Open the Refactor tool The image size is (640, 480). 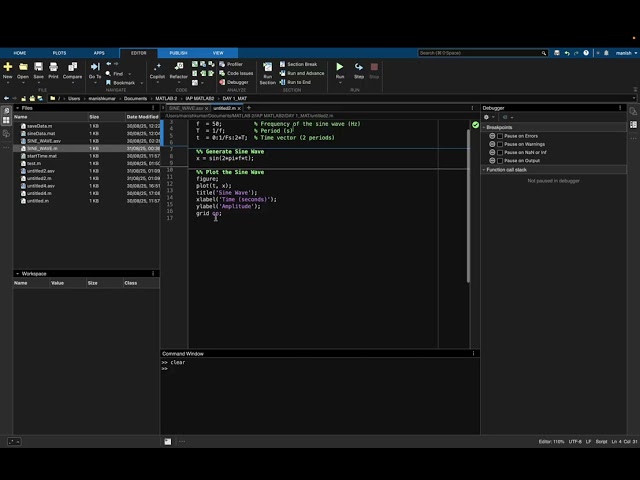click(179, 67)
